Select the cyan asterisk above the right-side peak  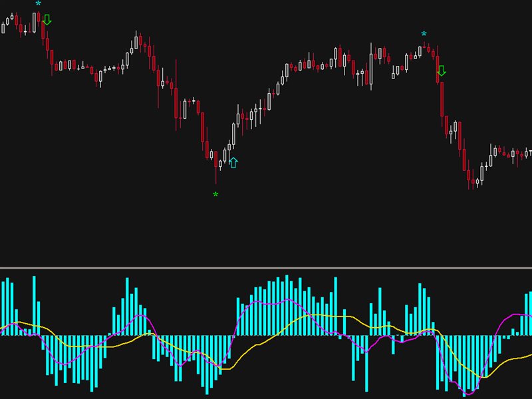coord(424,34)
